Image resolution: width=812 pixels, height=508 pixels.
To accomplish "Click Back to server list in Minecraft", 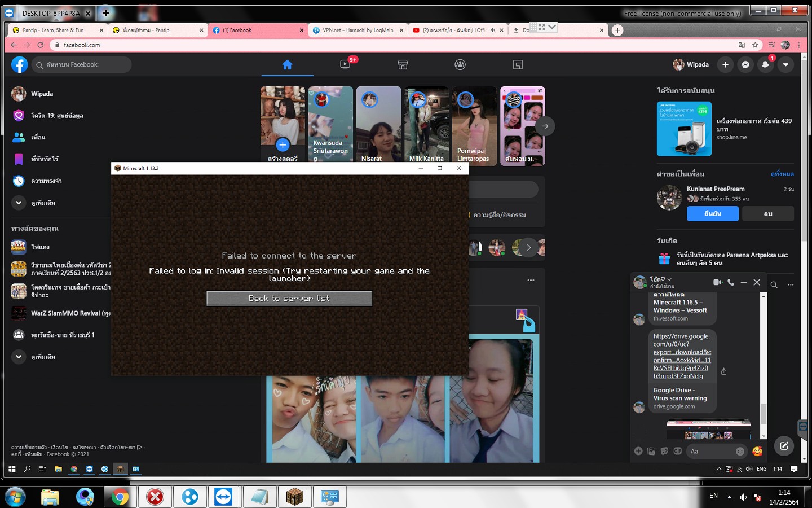I will coord(289,299).
